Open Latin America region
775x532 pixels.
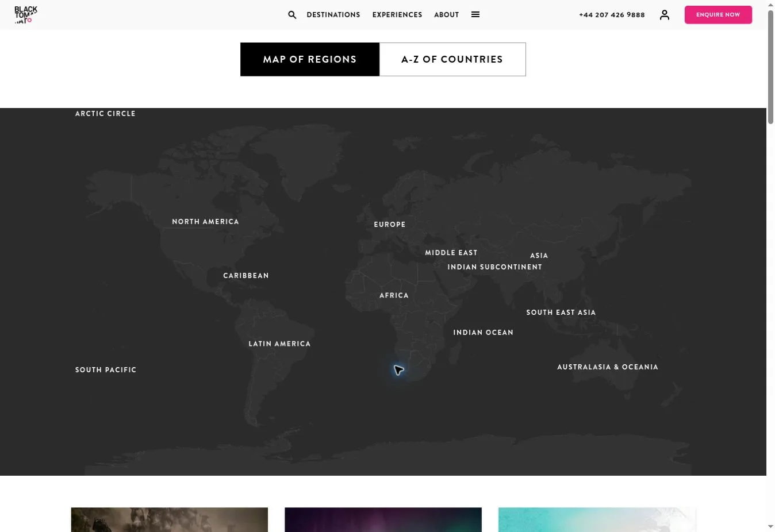point(279,344)
